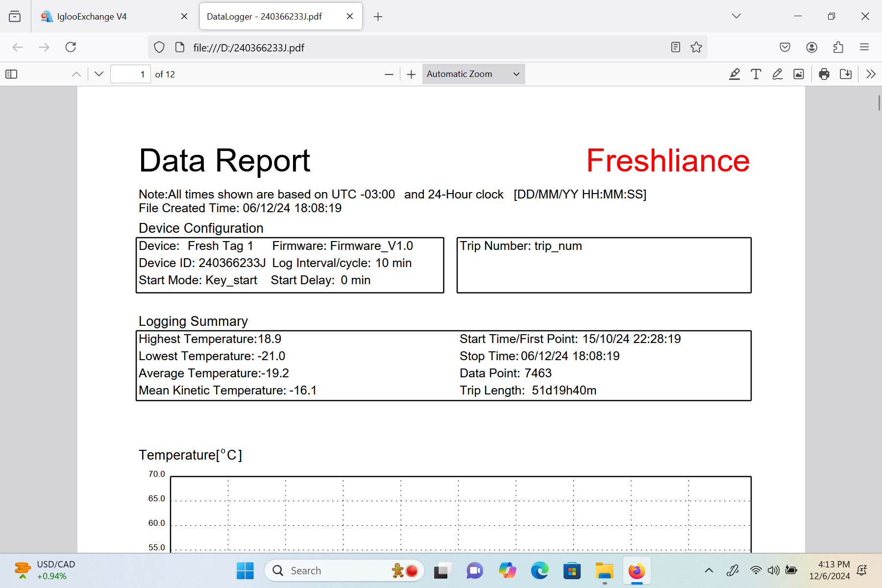Image resolution: width=882 pixels, height=588 pixels.
Task: Click the vertical page scrollbar
Action: tap(879, 103)
